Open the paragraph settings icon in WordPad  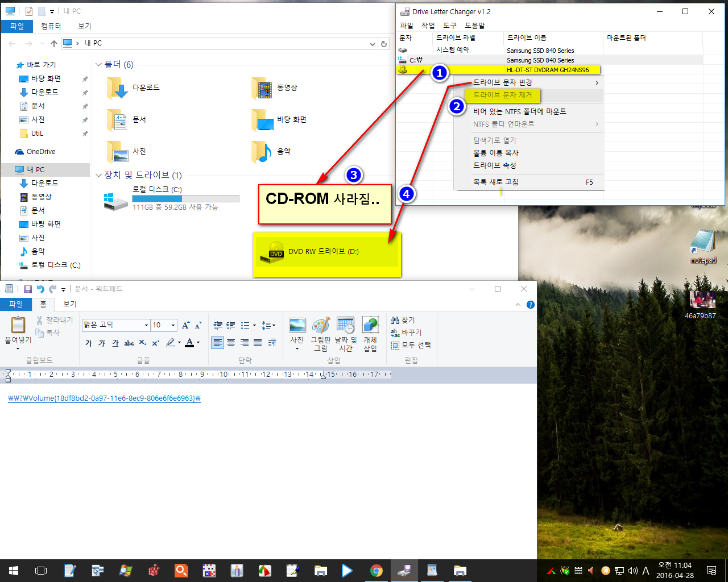[x=272, y=343]
